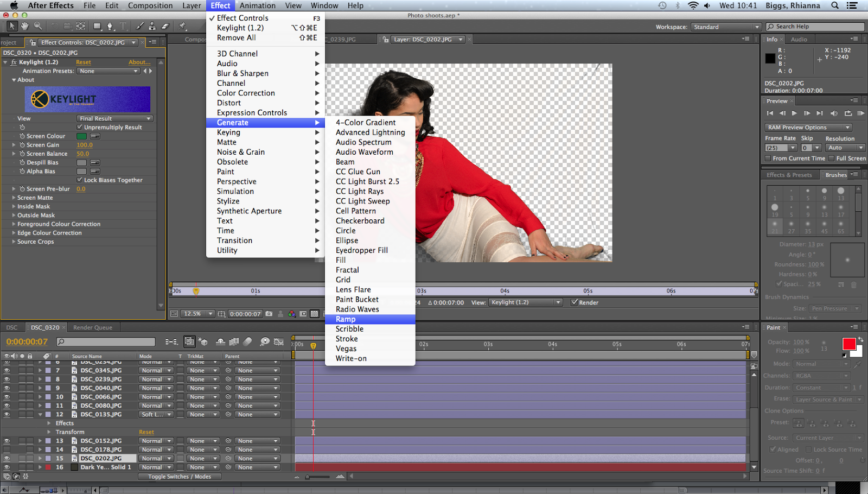
Task: Toggle the transparency grid icon
Action: (315, 314)
